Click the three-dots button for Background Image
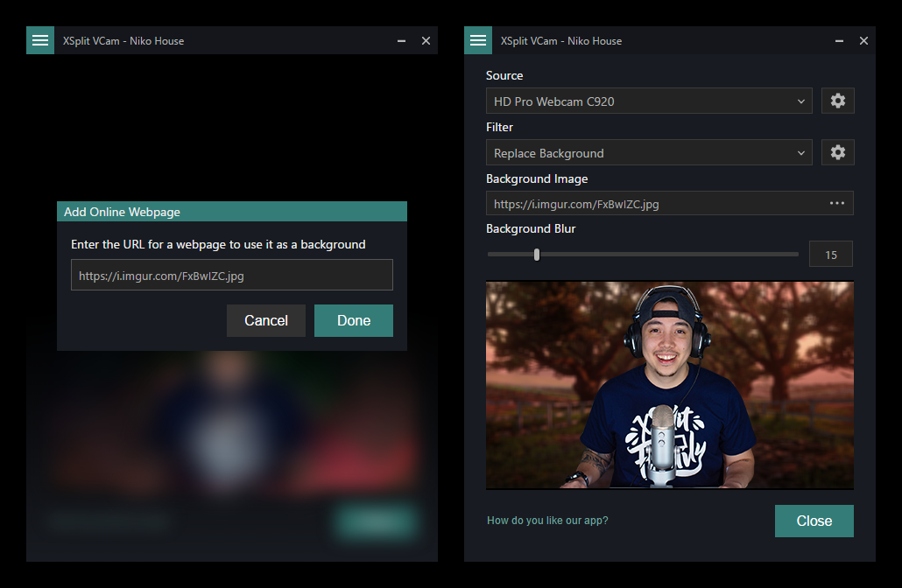Viewport: 902px width, 588px height. pos(837,204)
